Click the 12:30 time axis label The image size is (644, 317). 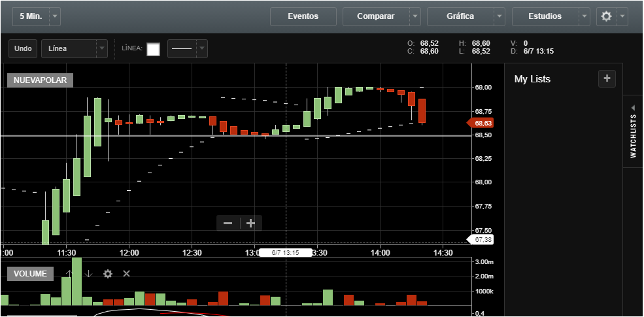pos(192,253)
